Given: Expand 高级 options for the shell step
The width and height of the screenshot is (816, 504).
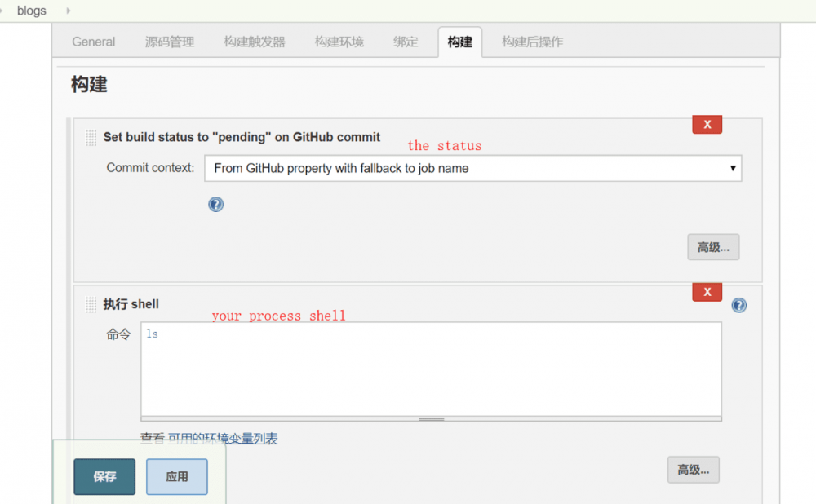Looking at the screenshot, I should [693, 470].
